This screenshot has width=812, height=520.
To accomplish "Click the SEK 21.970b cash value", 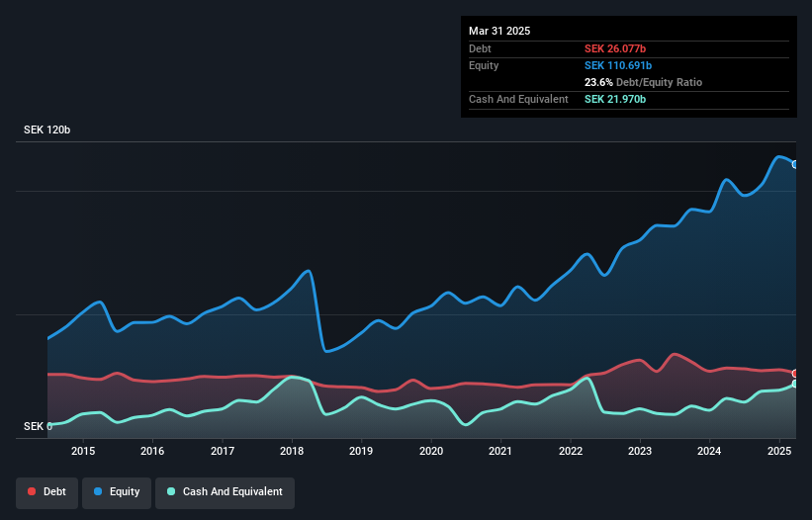I will coord(615,99).
